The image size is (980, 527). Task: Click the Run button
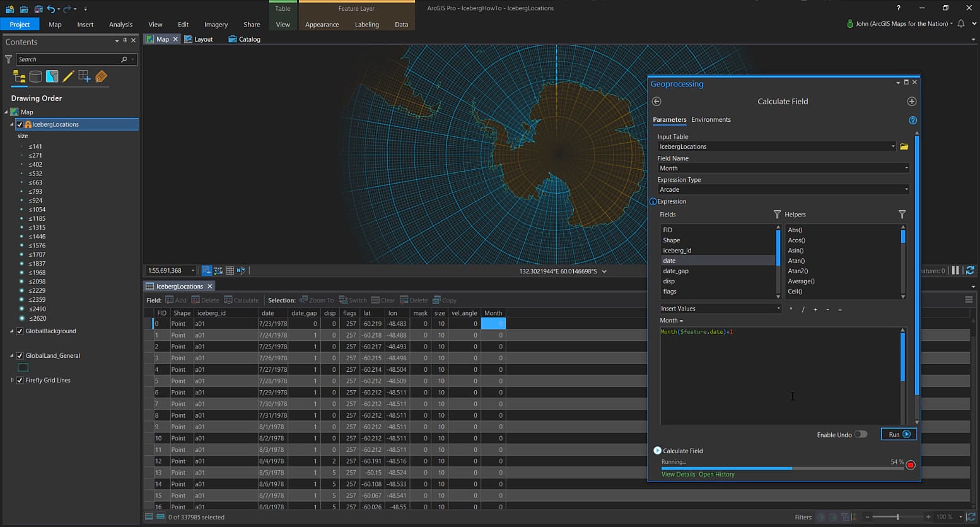point(898,434)
